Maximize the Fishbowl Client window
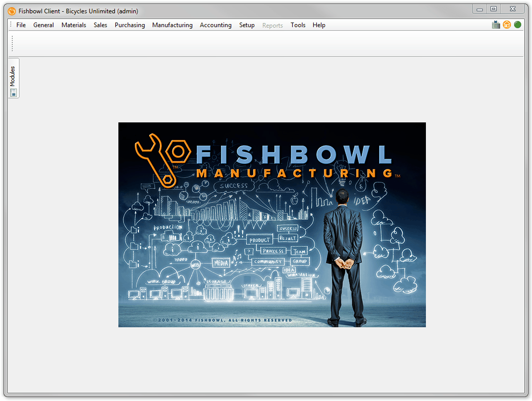532x401 pixels. tap(494, 9)
